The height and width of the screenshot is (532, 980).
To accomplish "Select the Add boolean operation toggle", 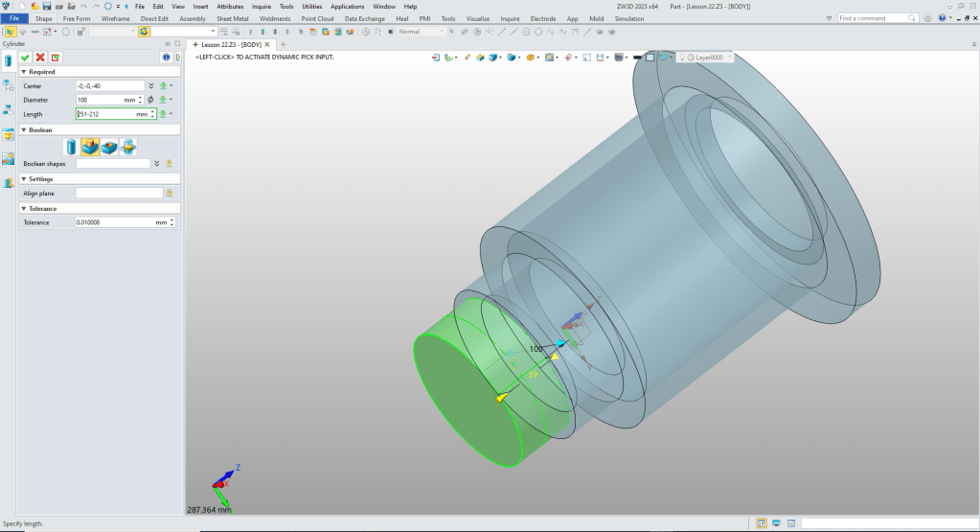I will pyautogui.click(x=90, y=147).
